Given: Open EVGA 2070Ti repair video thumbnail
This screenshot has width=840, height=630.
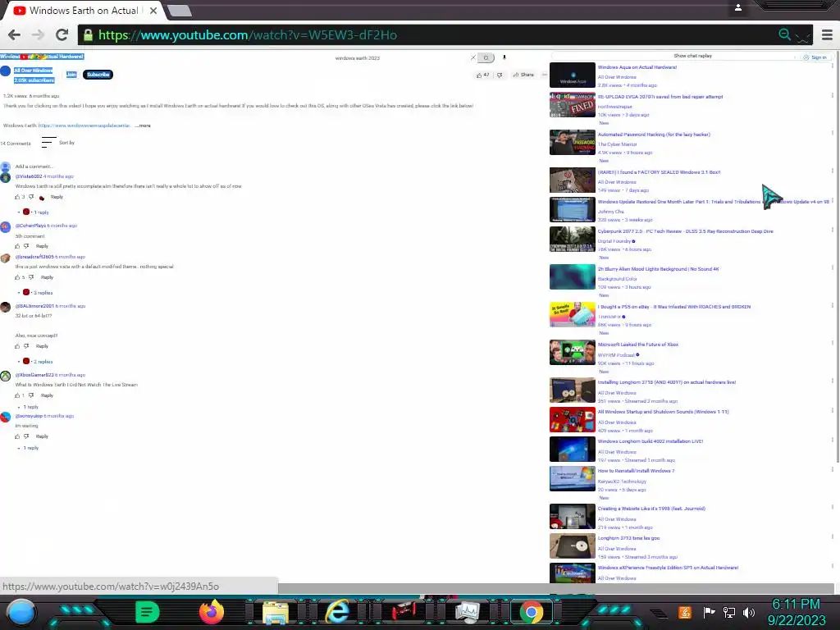Looking at the screenshot, I should [572, 104].
